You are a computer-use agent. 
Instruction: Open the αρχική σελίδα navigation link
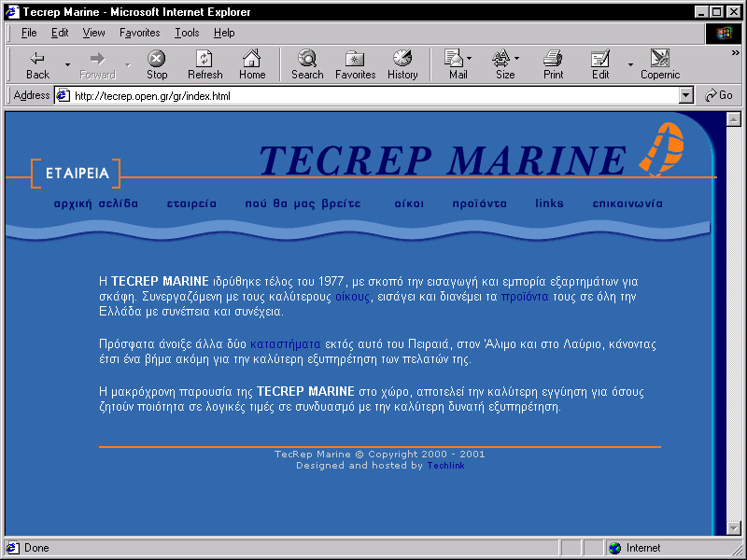pyautogui.click(x=96, y=203)
